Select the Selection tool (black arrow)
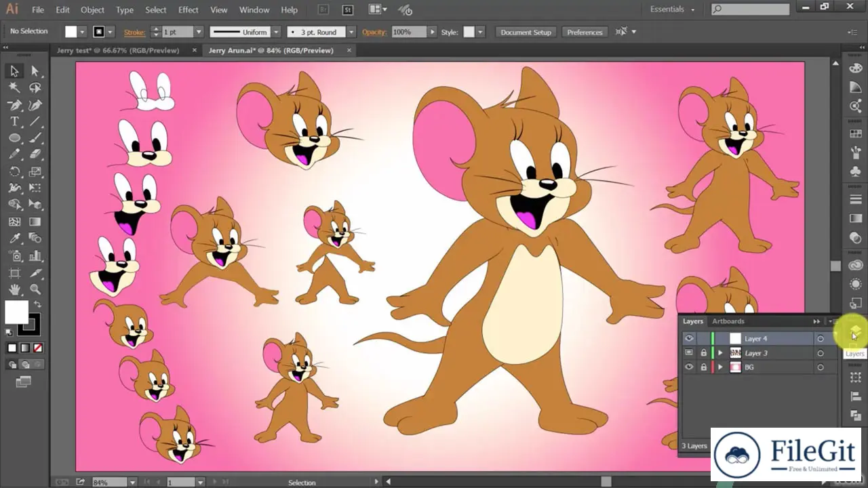Image resolution: width=868 pixels, height=488 pixels. pos(14,71)
